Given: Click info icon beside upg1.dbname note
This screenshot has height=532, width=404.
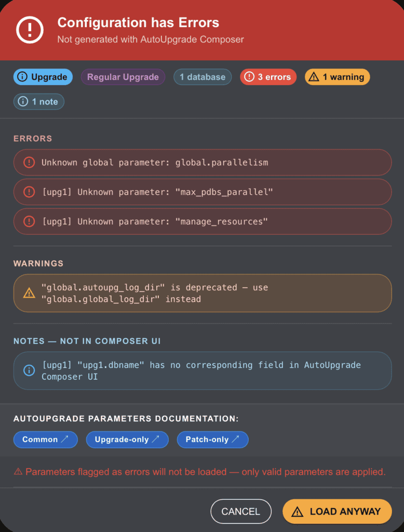Looking at the screenshot, I should (x=29, y=370).
